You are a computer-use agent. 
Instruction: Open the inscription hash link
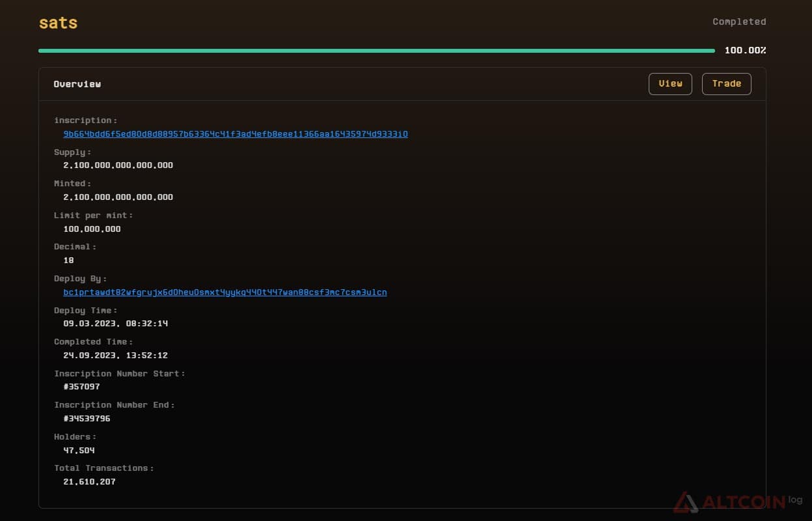(x=236, y=134)
